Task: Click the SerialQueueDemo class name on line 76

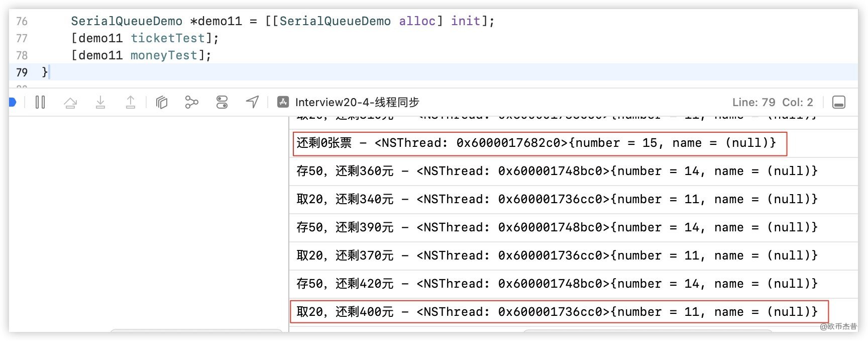Action: pos(126,21)
